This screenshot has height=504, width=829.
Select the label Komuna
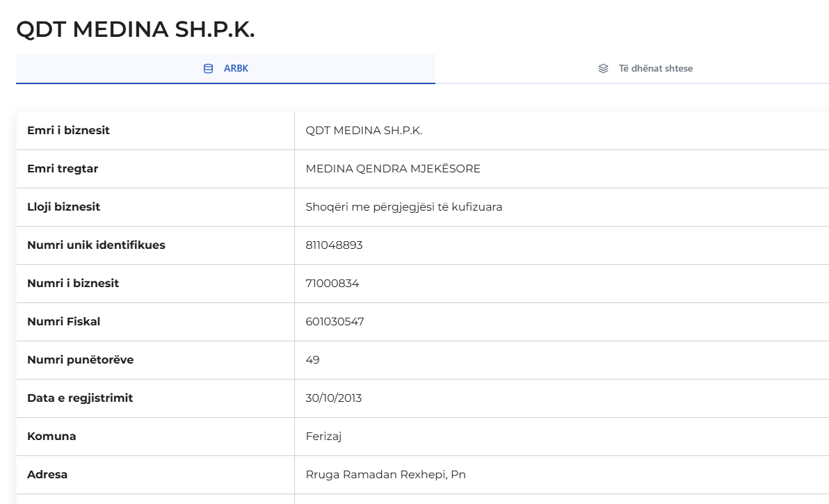pyautogui.click(x=51, y=437)
